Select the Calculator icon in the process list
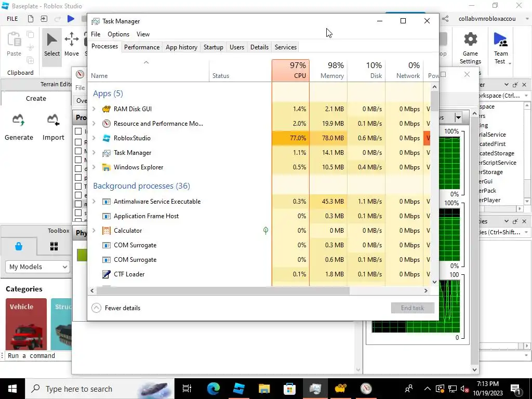Image resolution: width=532 pixels, height=399 pixels. pyautogui.click(x=106, y=231)
